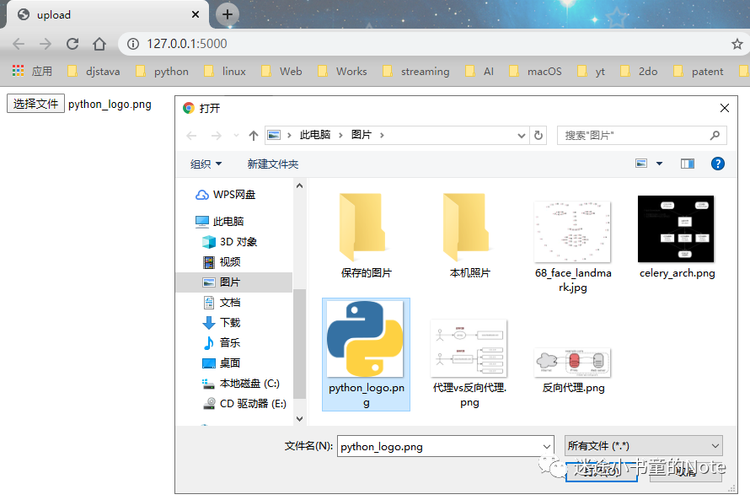
Task: Select 音乐 in the sidebar
Action: [x=221, y=343]
